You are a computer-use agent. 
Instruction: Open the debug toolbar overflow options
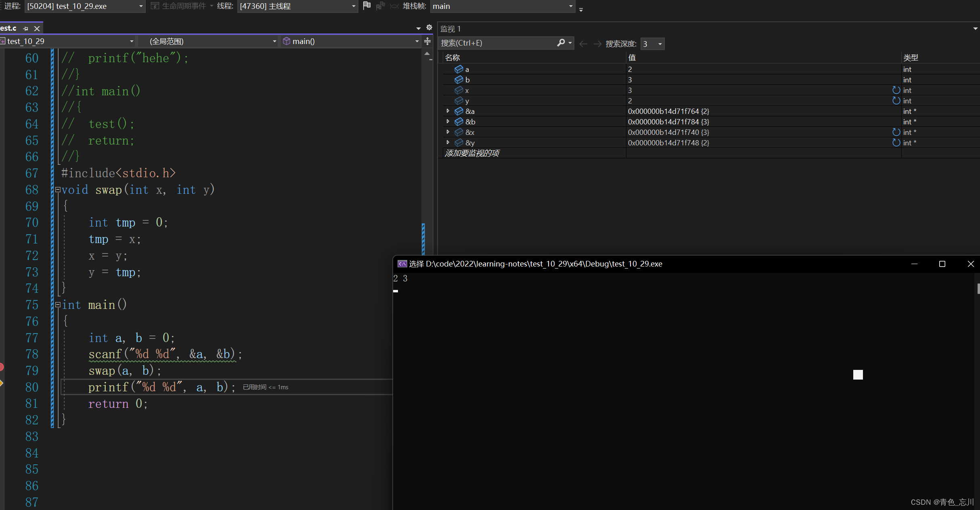(581, 9)
